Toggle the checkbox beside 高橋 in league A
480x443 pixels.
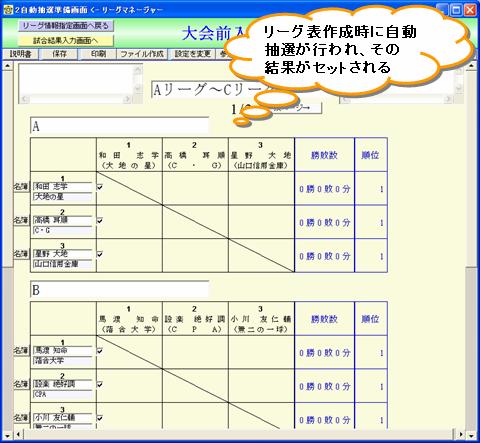pyautogui.click(x=100, y=221)
